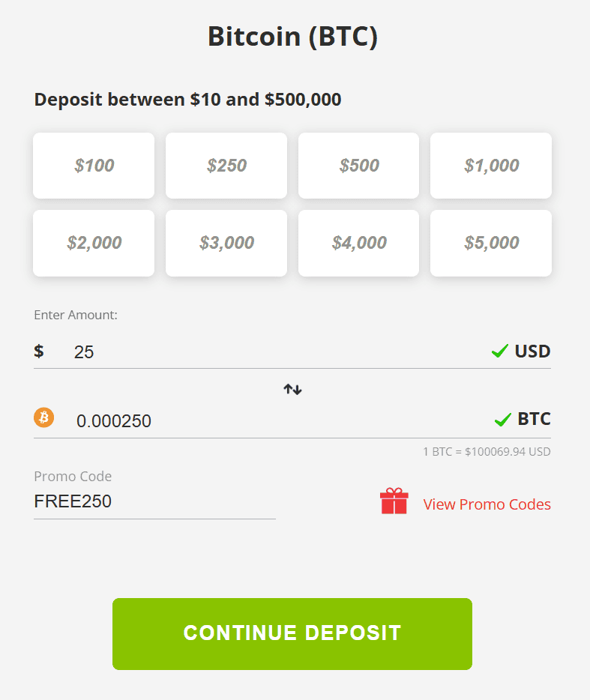The height and width of the screenshot is (700, 590).
Task: Open View Promo Codes
Action: pos(487,504)
